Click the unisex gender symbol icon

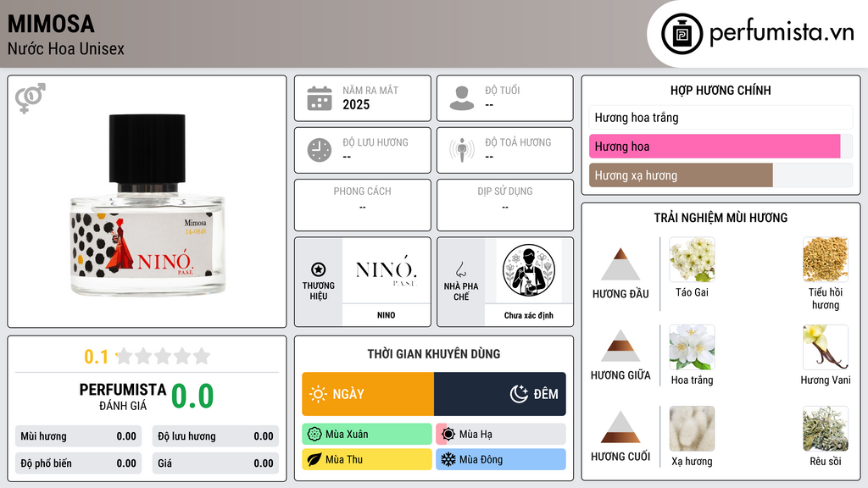coord(30,98)
